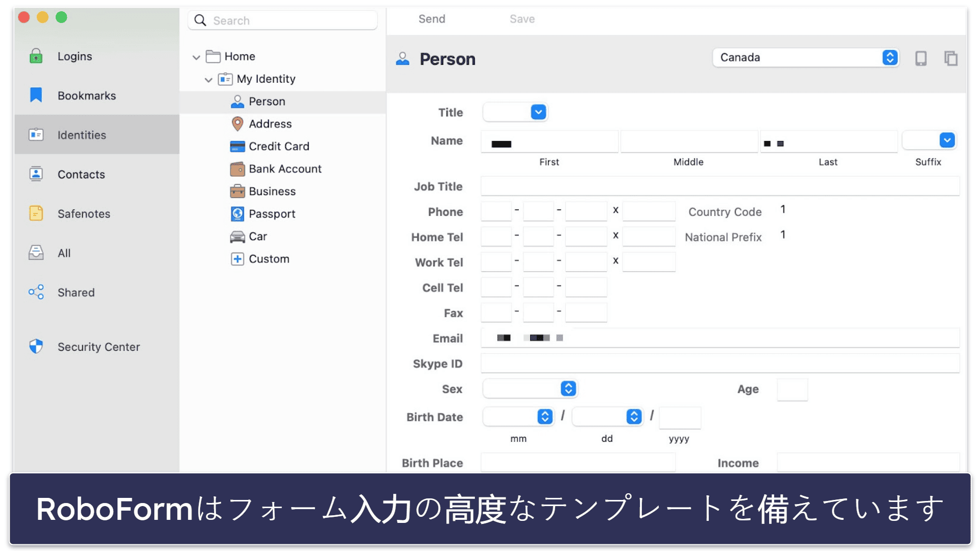Click the First name field
The width and height of the screenshot is (980, 551).
(549, 141)
